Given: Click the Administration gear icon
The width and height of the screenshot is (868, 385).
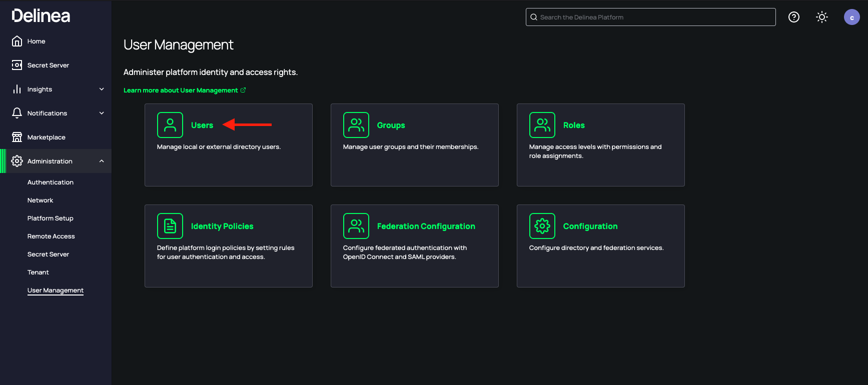Looking at the screenshot, I should point(17,161).
